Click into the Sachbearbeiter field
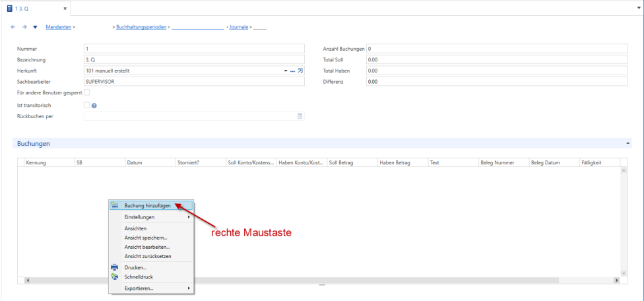The image size is (644, 301). pos(194,81)
